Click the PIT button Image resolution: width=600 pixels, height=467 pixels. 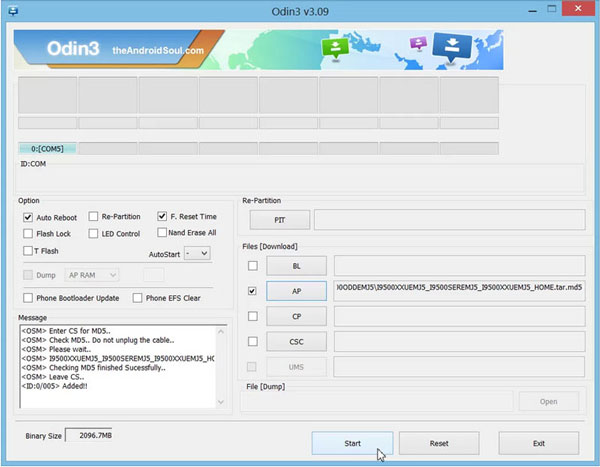[280, 220]
